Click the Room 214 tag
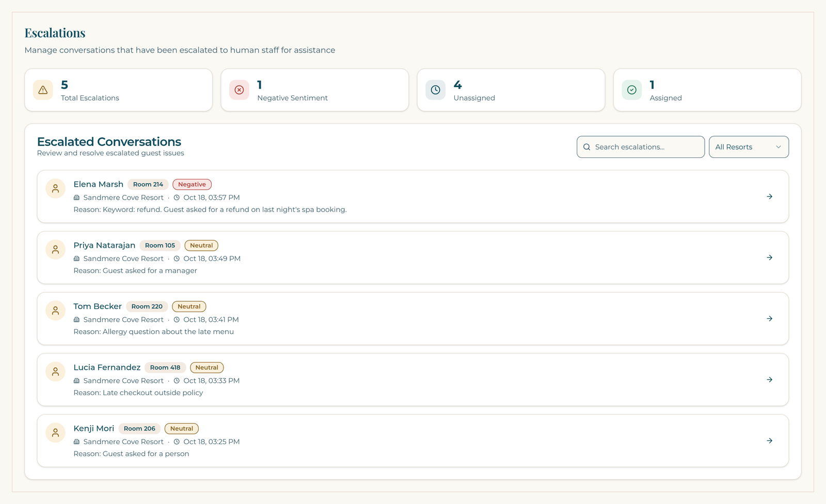 148,184
